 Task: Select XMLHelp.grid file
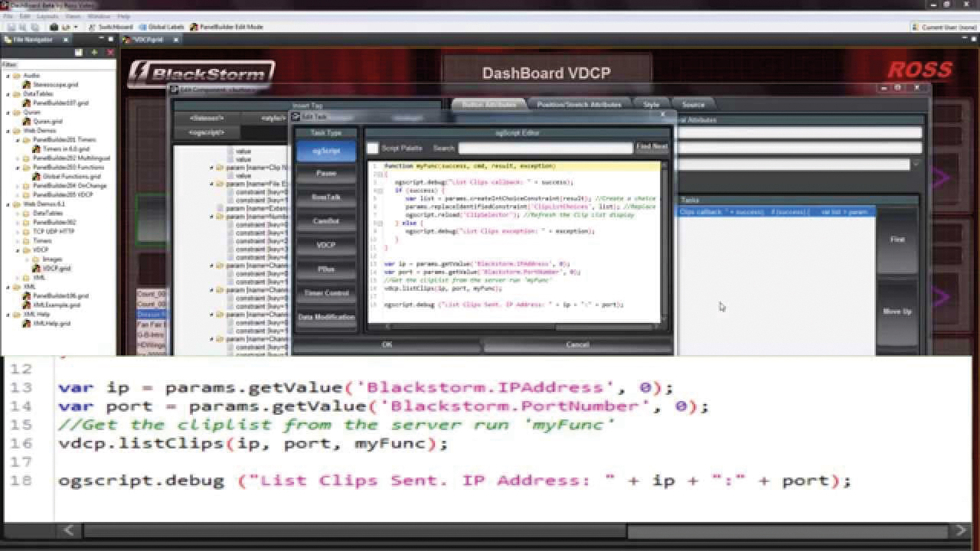pyautogui.click(x=47, y=324)
